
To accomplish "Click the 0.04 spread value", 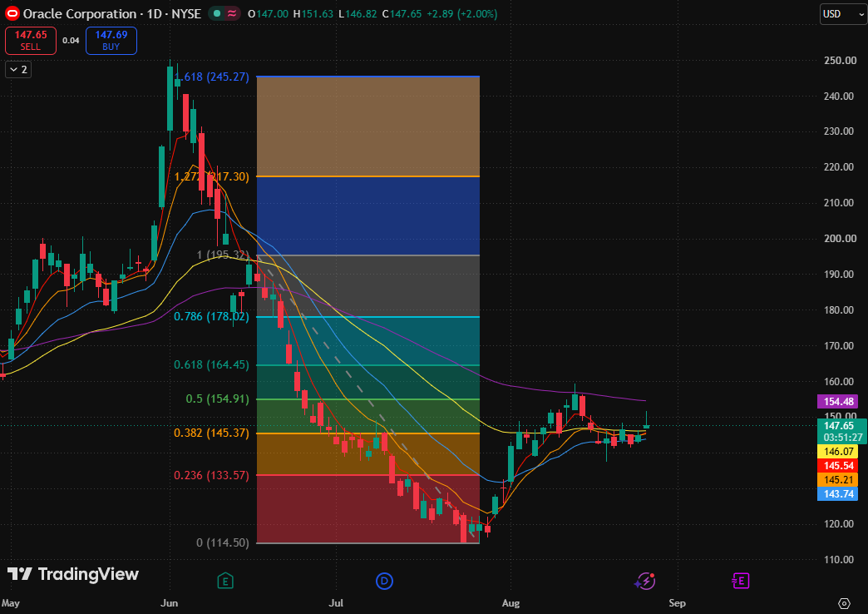I will 71,41.
